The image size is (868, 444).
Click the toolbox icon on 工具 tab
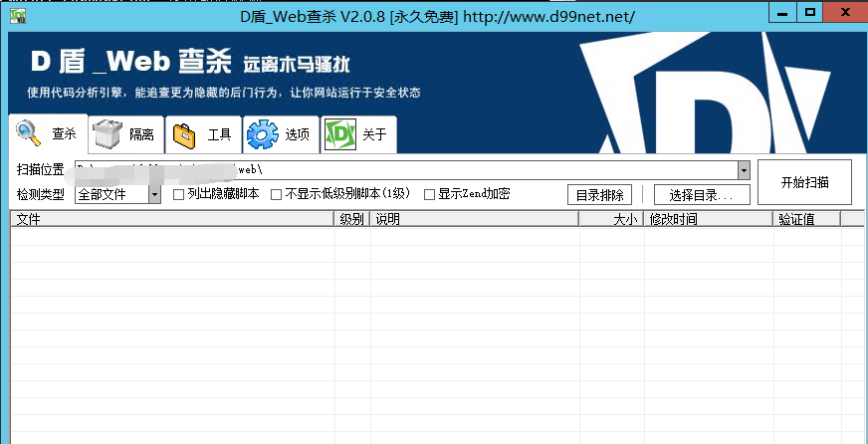(x=183, y=134)
